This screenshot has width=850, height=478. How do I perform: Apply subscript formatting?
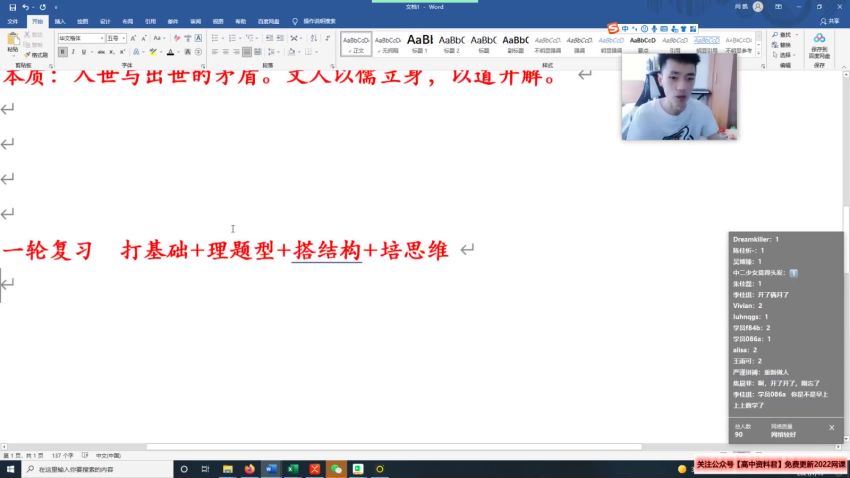[112, 52]
